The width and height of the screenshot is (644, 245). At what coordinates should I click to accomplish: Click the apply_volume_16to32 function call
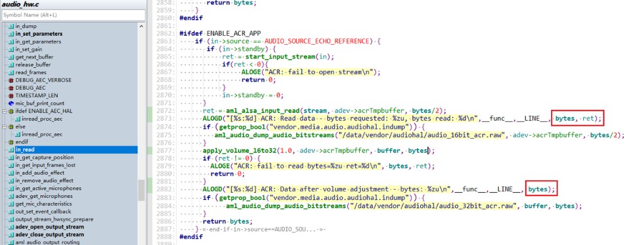point(239,151)
